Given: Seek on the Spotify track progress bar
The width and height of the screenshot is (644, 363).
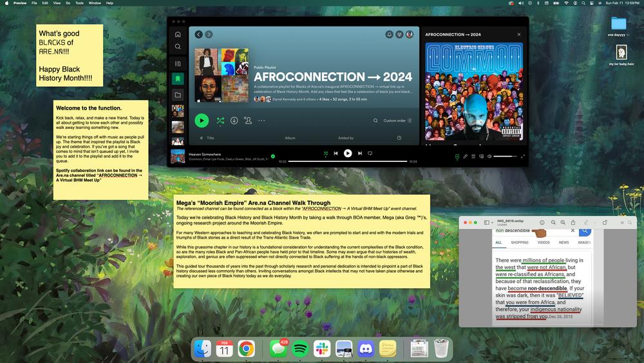Looking at the screenshot, I should pyautogui.click(x=348, y=162).
